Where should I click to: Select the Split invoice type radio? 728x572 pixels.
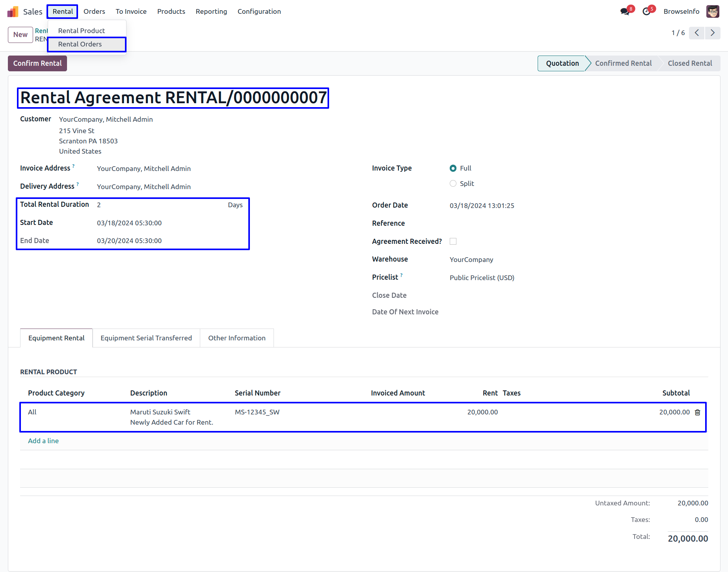[x=453, y=184]
